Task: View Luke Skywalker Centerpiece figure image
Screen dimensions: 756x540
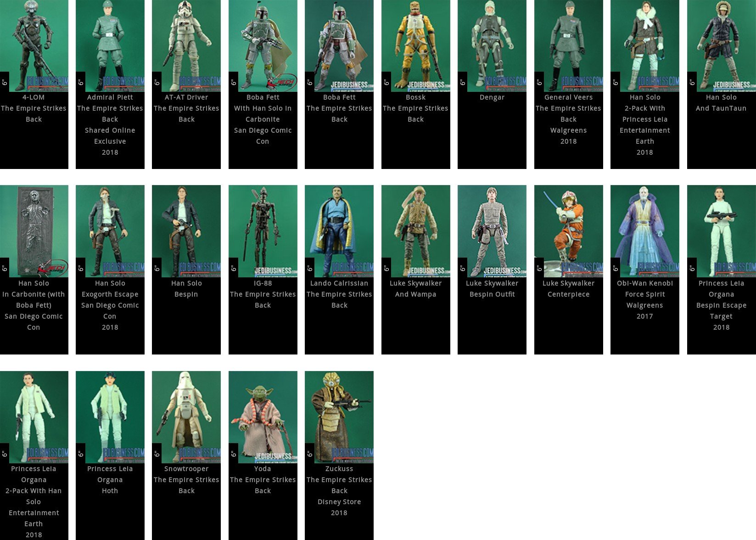Action: point(569,231)
